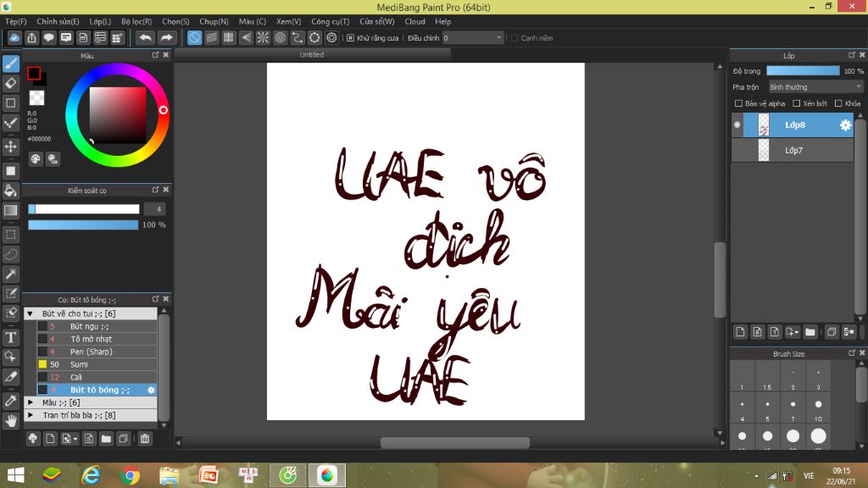
Task: Open Pha trộn blend mode dropdown
Action: 816,87
